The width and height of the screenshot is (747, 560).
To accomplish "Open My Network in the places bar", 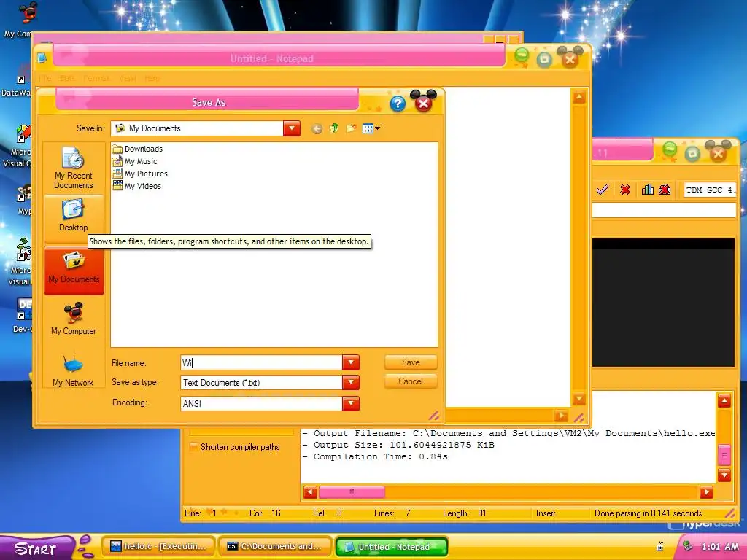I will click(x=74, y=371).
